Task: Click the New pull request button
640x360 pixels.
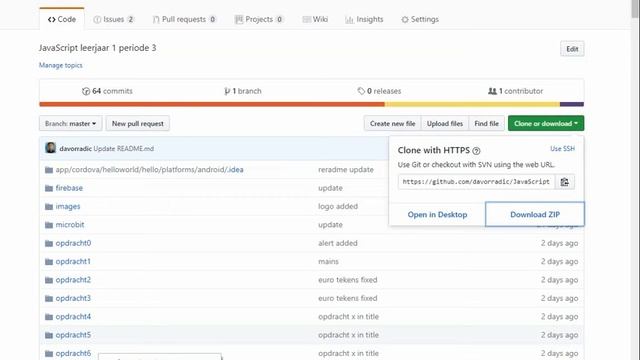Action: click(138, 124)
